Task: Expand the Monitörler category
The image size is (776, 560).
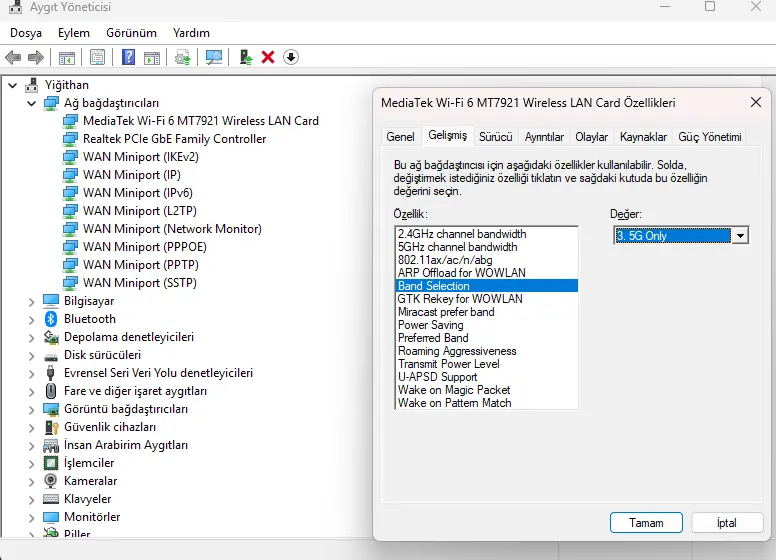Action: tap(32, 518)
